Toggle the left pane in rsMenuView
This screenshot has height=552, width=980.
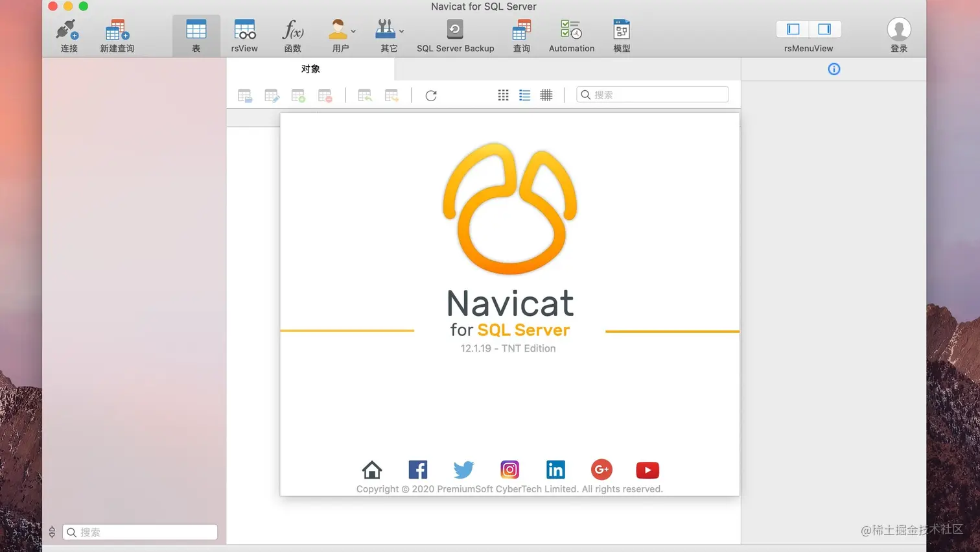(793, 29)
